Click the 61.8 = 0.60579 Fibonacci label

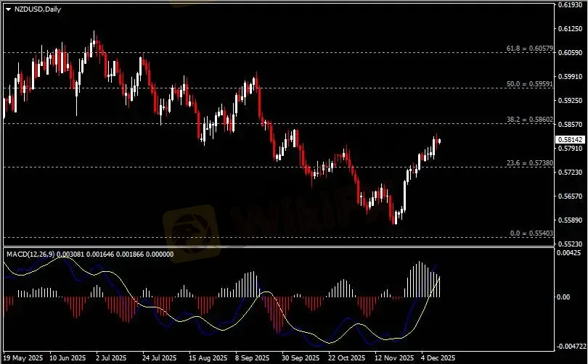pos(529,49)
